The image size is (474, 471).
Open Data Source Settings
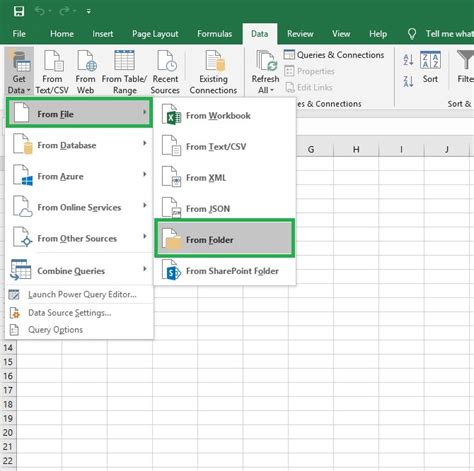click(79, 313)
